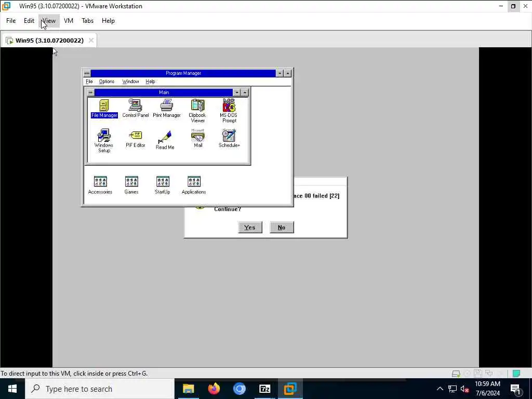Viewport: 532px width, 399px height.
Task: Click No in the Continue dialog
Action: pyautogui.click(x=282, y=228)
